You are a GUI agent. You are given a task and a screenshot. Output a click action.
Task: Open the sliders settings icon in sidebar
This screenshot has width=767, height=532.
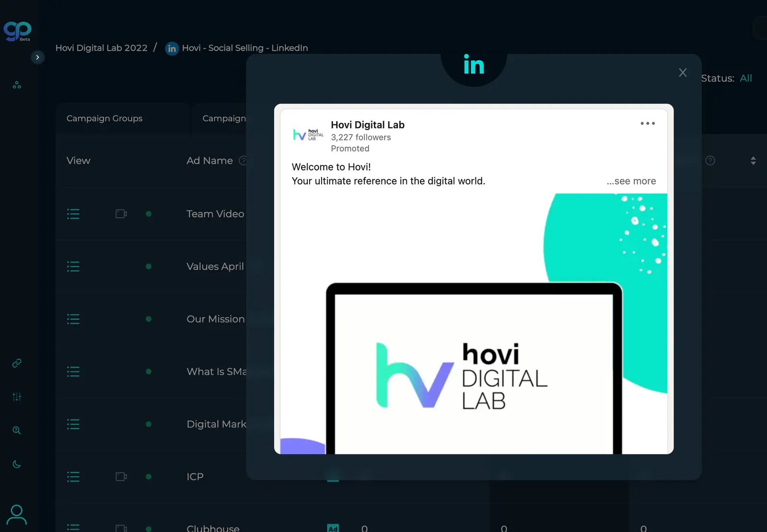(17, 397)
